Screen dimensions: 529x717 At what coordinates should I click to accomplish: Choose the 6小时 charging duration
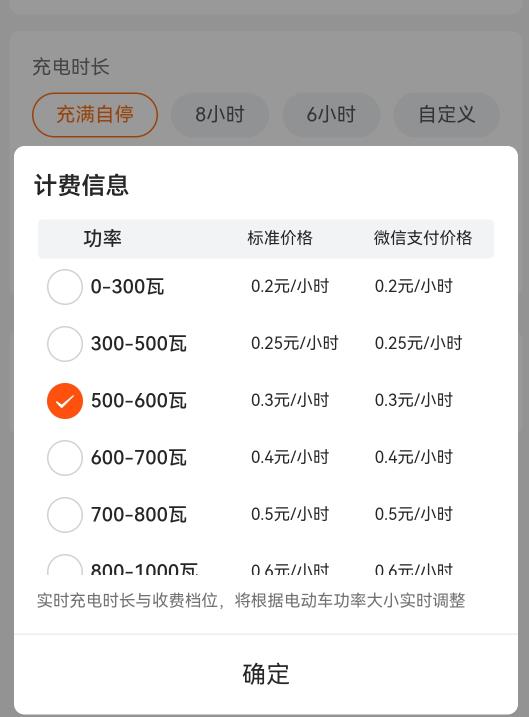click(x=331, y=114)
